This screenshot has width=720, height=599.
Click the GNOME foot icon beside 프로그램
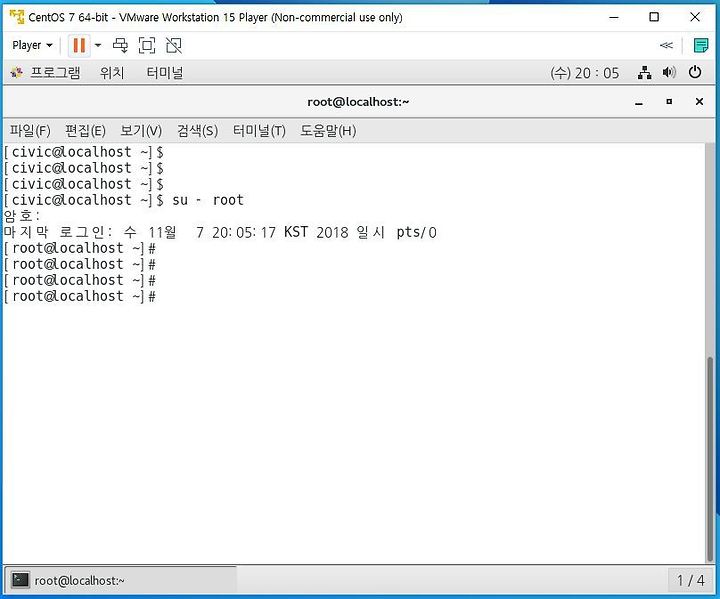[x=17, y=73]
